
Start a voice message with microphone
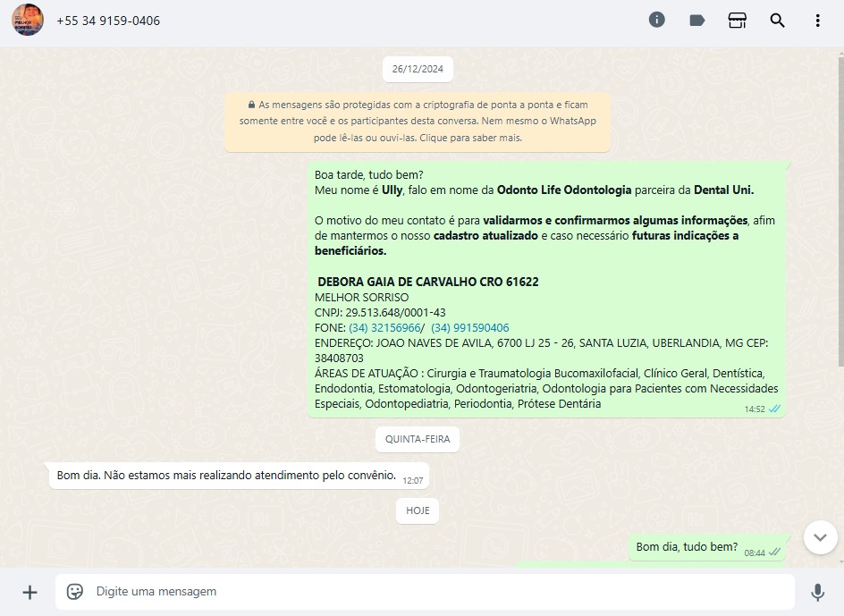817,592
